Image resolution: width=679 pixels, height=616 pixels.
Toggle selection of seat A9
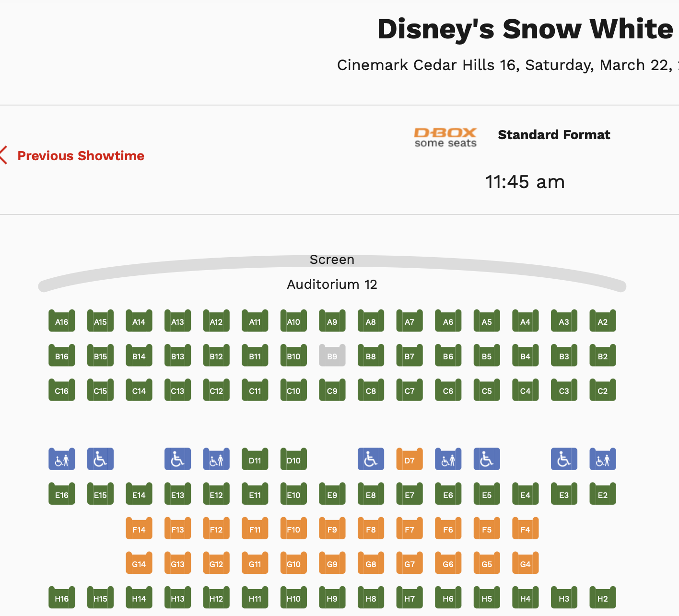coord(332,321)
